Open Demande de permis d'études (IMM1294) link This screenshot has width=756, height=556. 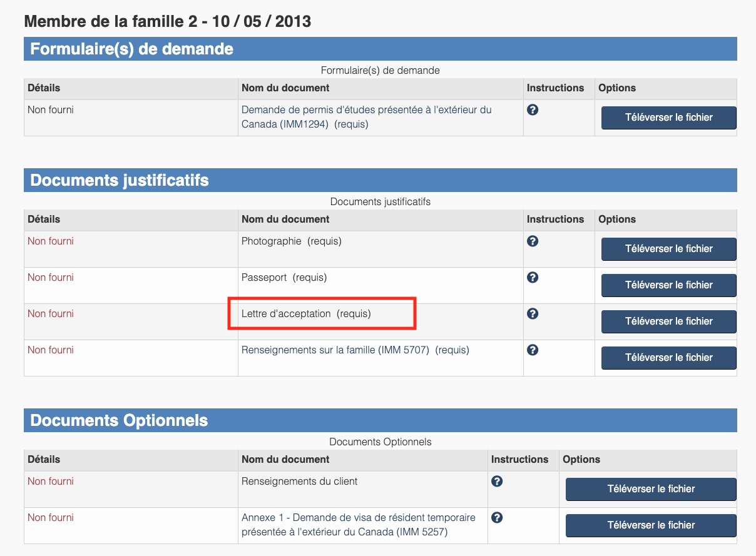pyautogui.click(x=367, y=117)
